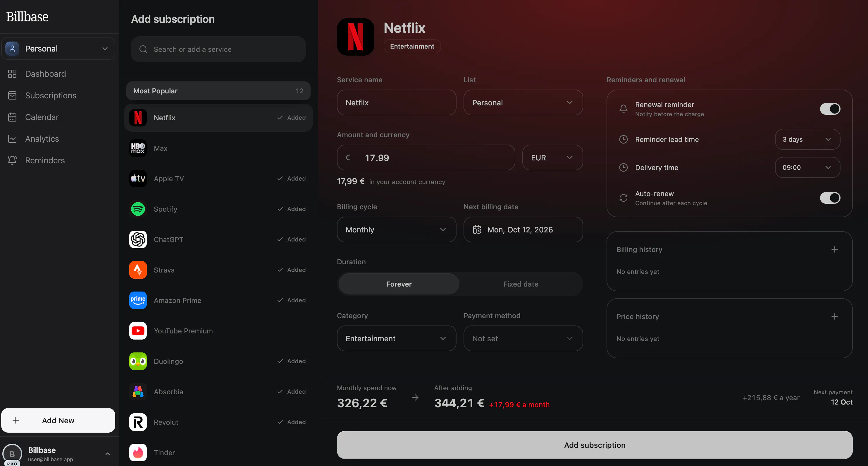Add a price history entry with plus icon
Screen dimensions: 868x466
pyautogui.click(x=834, y=316)
